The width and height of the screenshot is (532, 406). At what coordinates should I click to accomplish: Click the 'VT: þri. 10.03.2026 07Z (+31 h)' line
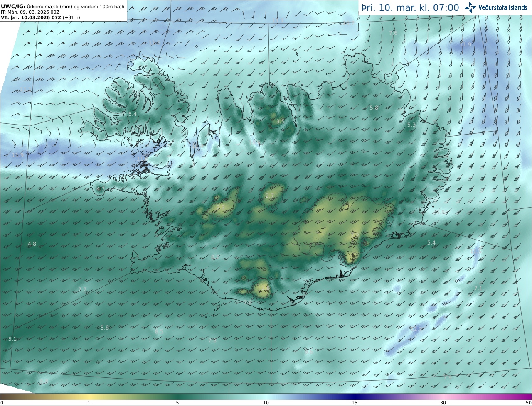[x=40, y=18]
